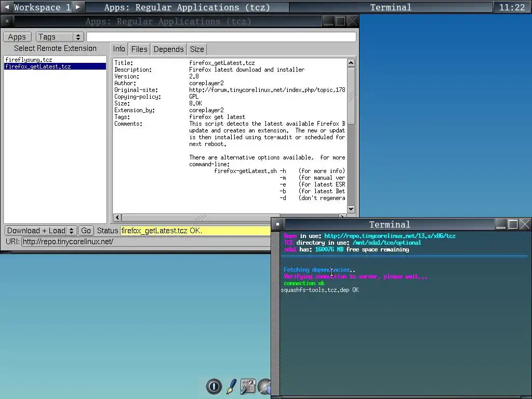Click the Exit power icon in the dock
532x399 pixels.
(x=214, y=387)
